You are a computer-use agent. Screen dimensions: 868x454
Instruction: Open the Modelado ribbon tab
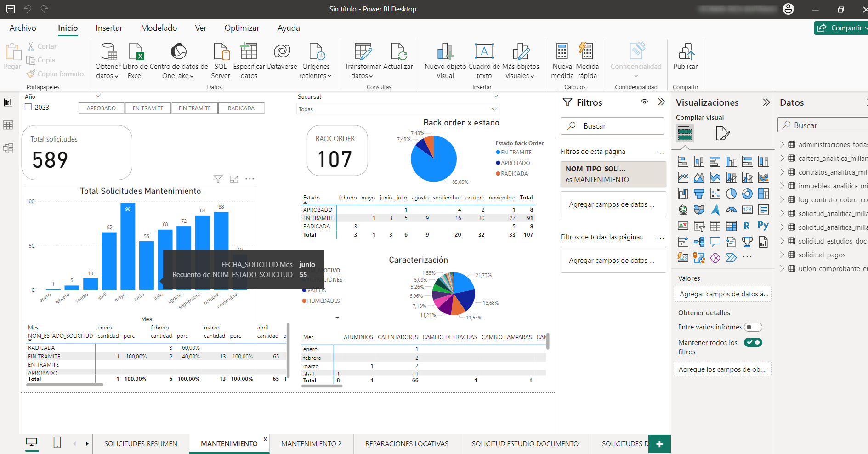pos(159,28)
